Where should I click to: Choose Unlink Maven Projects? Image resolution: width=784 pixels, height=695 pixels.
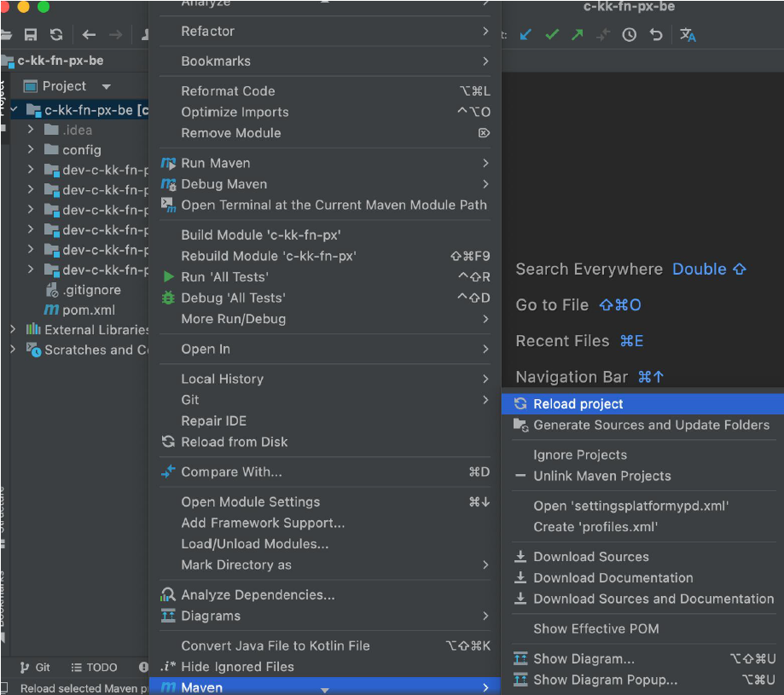click(642, 476)
